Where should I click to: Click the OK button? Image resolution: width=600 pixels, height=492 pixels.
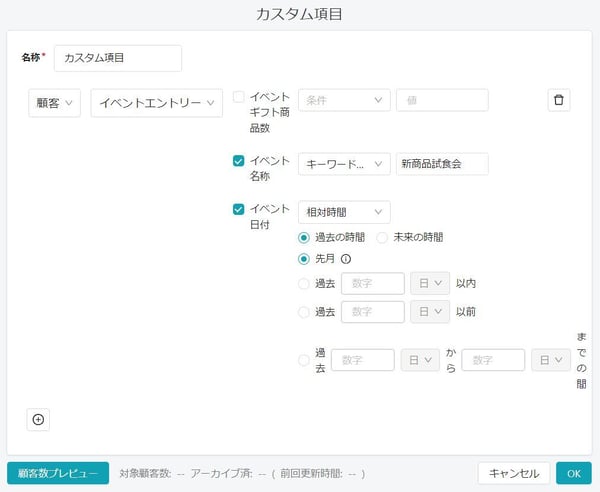[x=574, y=473]
